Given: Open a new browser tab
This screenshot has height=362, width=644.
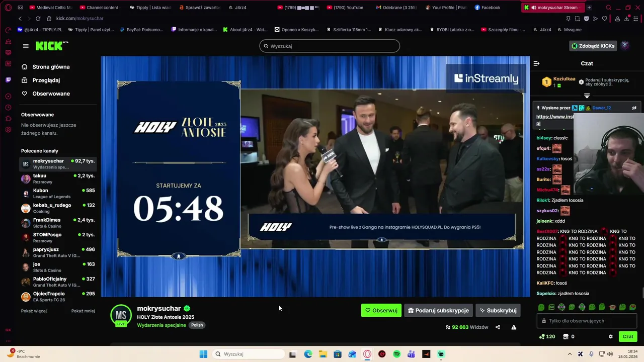Looking at the screenshot, I should point(589,8).
